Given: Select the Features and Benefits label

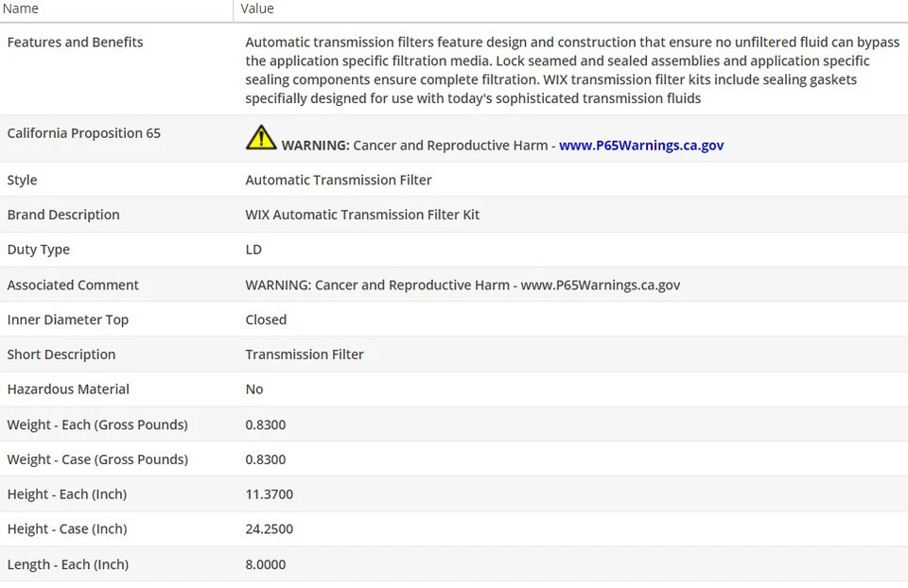Looking at the screenshot, I should pos(76,43).
